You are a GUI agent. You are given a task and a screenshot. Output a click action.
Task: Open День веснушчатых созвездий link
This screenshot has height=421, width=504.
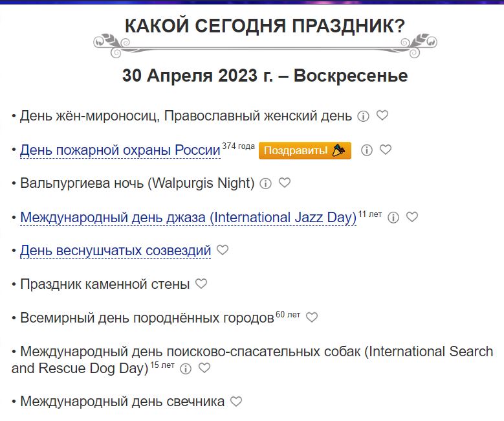coord(115,251)
